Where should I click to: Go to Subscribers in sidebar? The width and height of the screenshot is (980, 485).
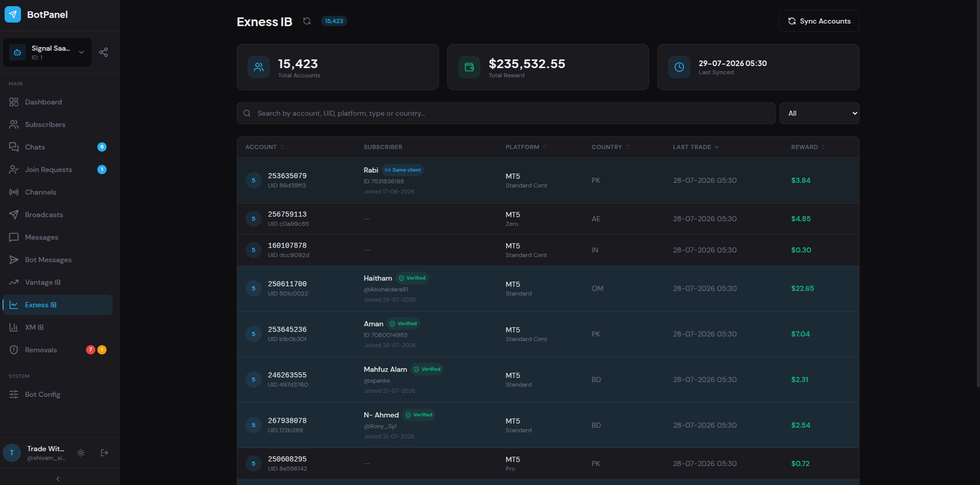pos(57,124)
